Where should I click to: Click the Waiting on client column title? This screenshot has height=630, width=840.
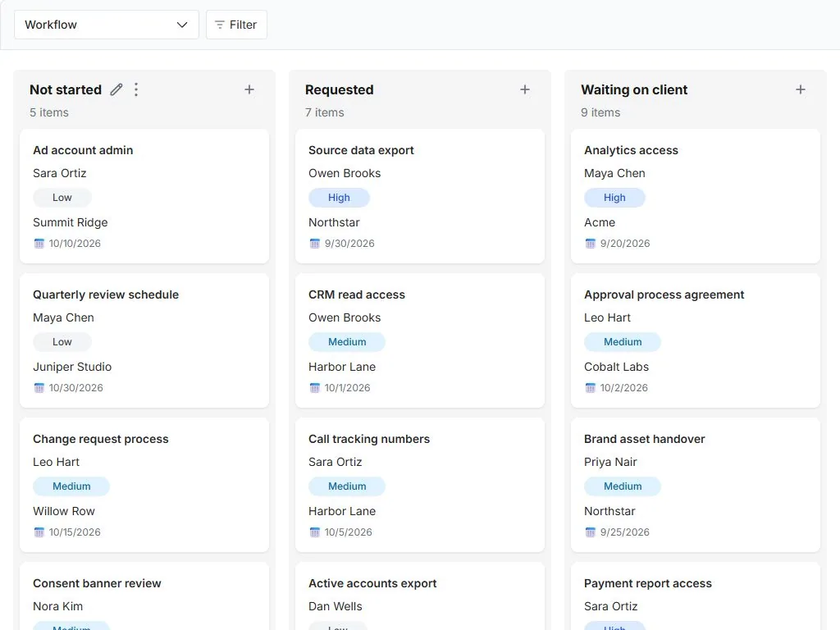click(634, 89)
